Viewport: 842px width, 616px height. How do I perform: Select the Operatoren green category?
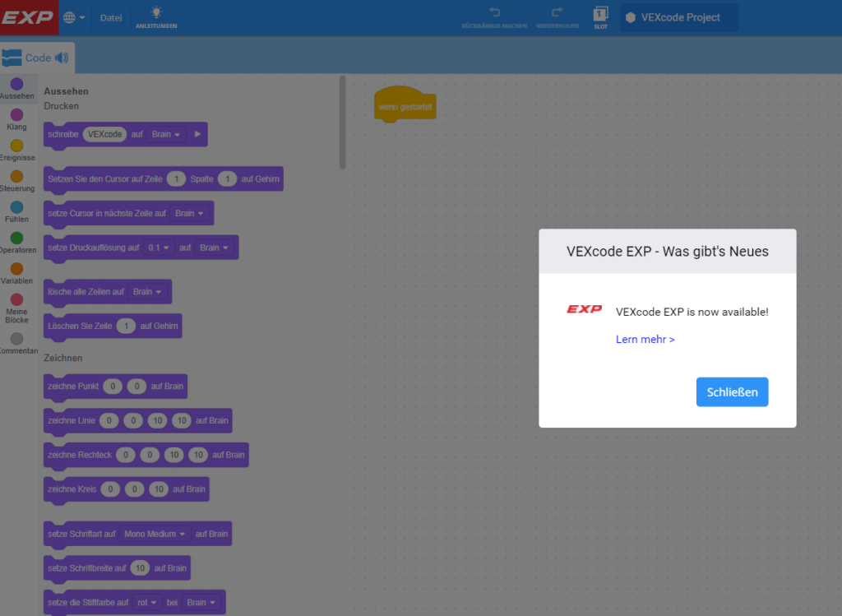tap(16, 243)
